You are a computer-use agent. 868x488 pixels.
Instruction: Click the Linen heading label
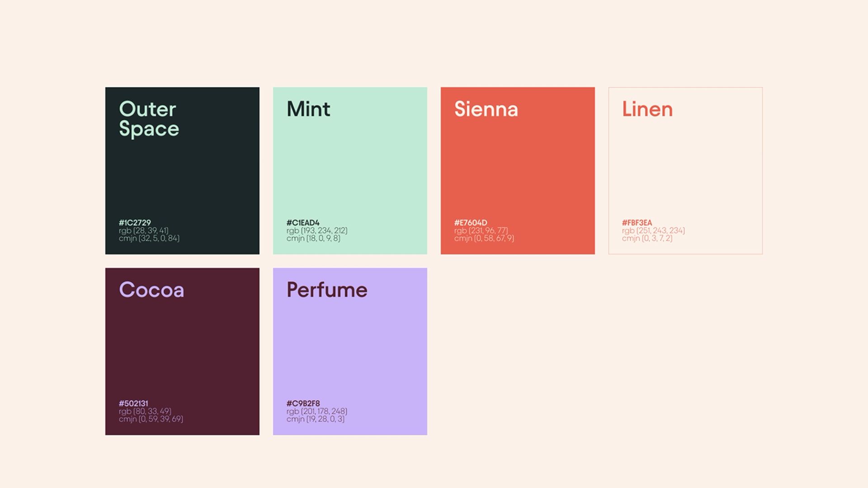(647, 109)
